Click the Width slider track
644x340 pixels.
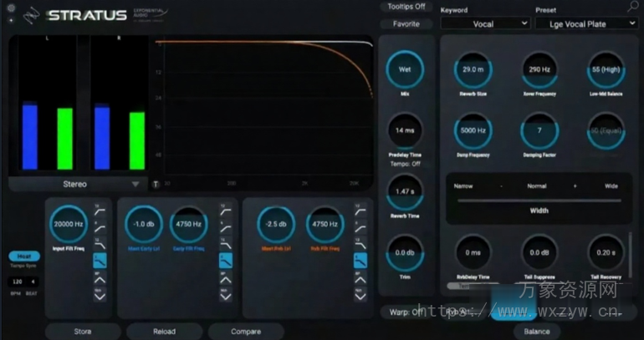click(x=539, y=200)
